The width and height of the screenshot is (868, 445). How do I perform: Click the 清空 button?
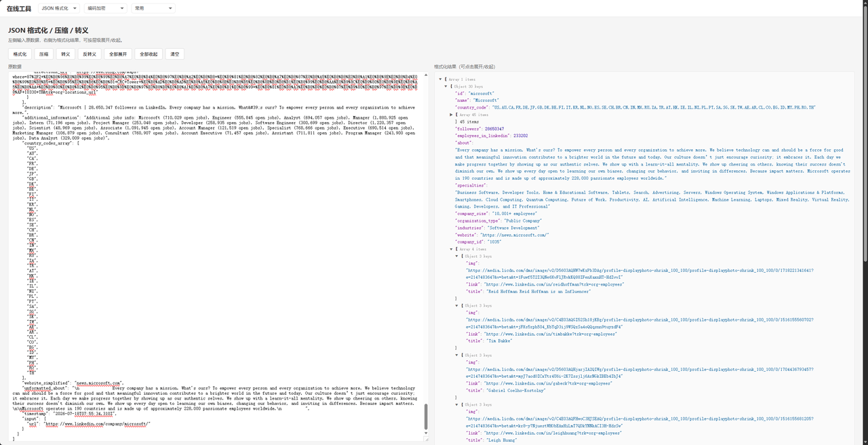[175, 54]
